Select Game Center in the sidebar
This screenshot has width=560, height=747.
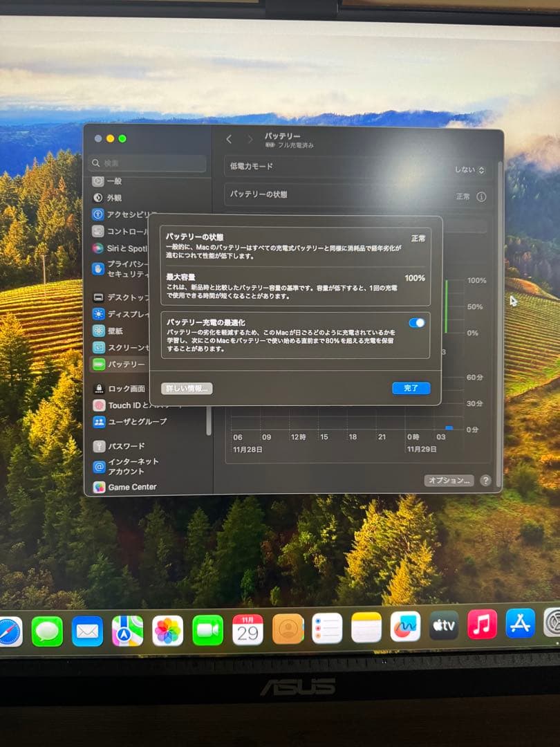pyautogui.click(x=99, y=487)
